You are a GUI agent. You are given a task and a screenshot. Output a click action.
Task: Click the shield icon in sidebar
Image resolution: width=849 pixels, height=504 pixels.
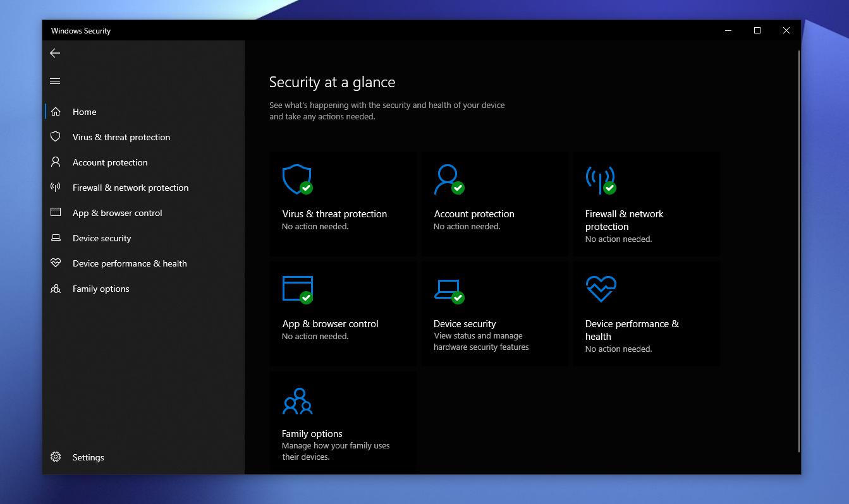pos(56,137)
